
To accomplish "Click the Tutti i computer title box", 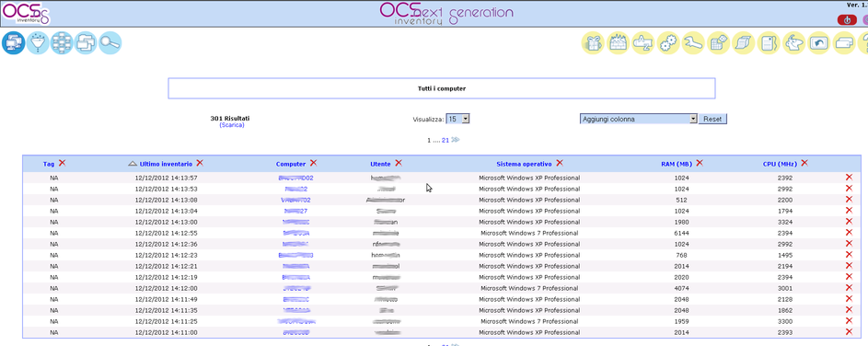I will point(441,88).
